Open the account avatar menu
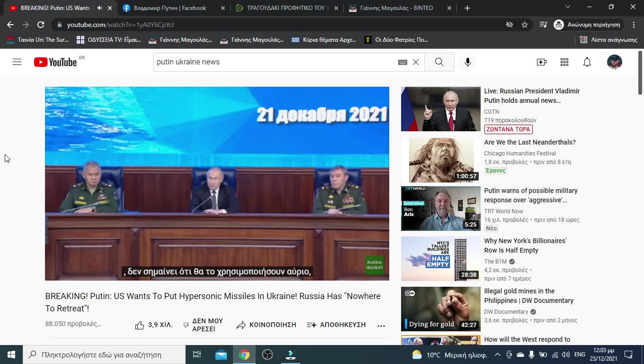Viewport: 644px width, 364px height. [x=615, y=62]
